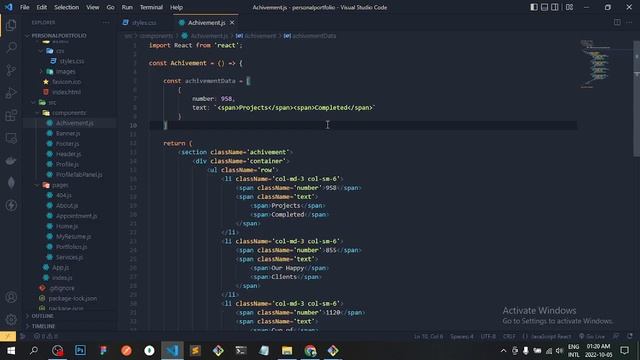Open the customize layout icon
Viewport: 640px width, 360px height.
tap(569, 7)
